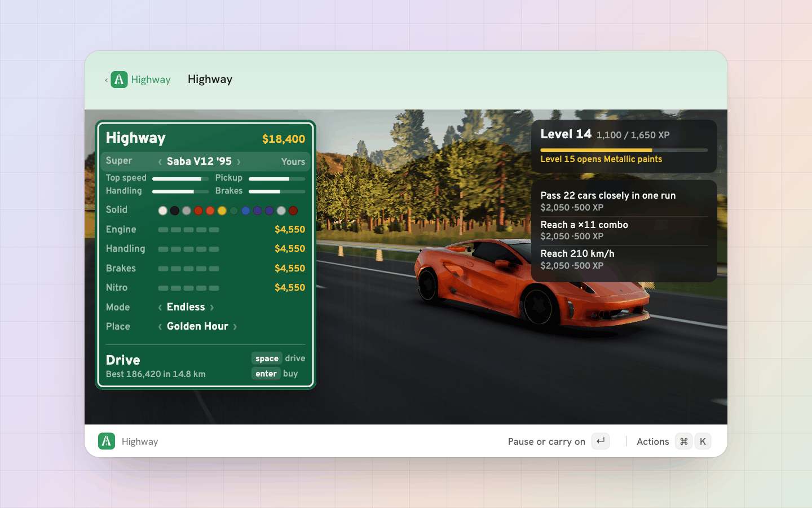The height and width of the screenshot is (508, 812).
Task: Buy the Brakes upgrade for $4,550
Action: click(290, 268)
